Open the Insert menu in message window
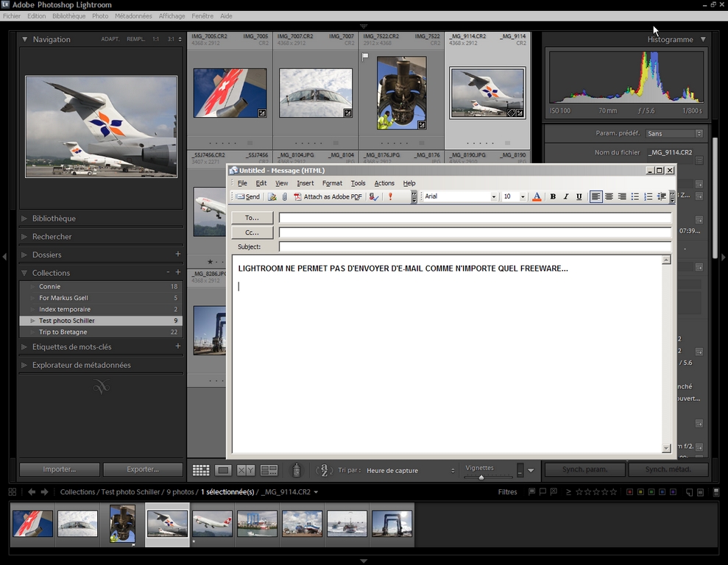This screenshot has width=728, height=565. pos(305,183)
